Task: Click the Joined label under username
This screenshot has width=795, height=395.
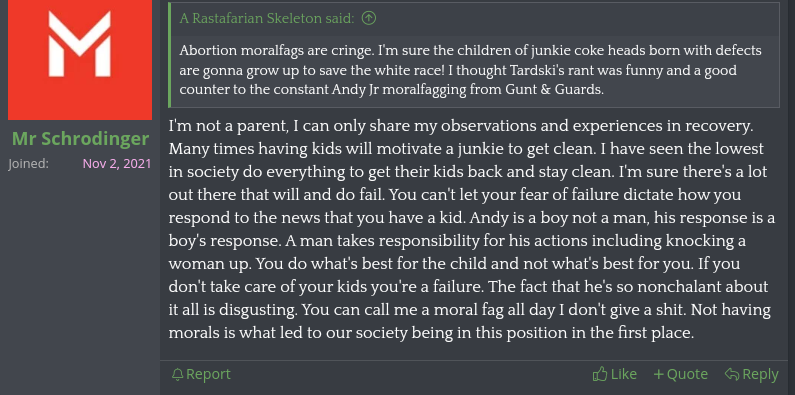Action: point(28,164)
